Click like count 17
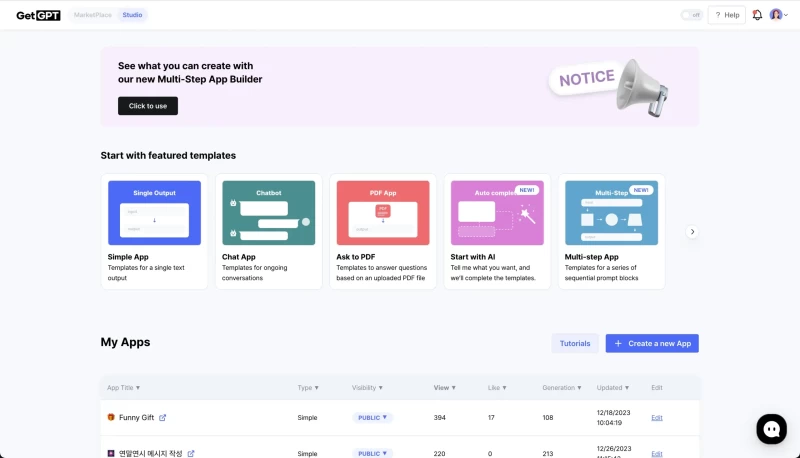The image size is (800, 458). click(491, 417)
